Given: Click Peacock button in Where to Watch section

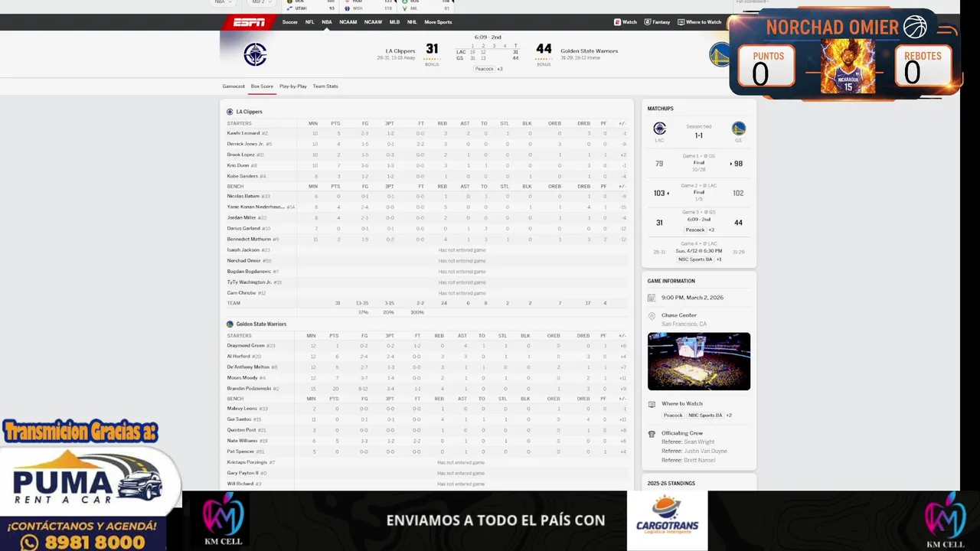Looking at the screenshot, I should pyautogui.click(x=673, y=416).
